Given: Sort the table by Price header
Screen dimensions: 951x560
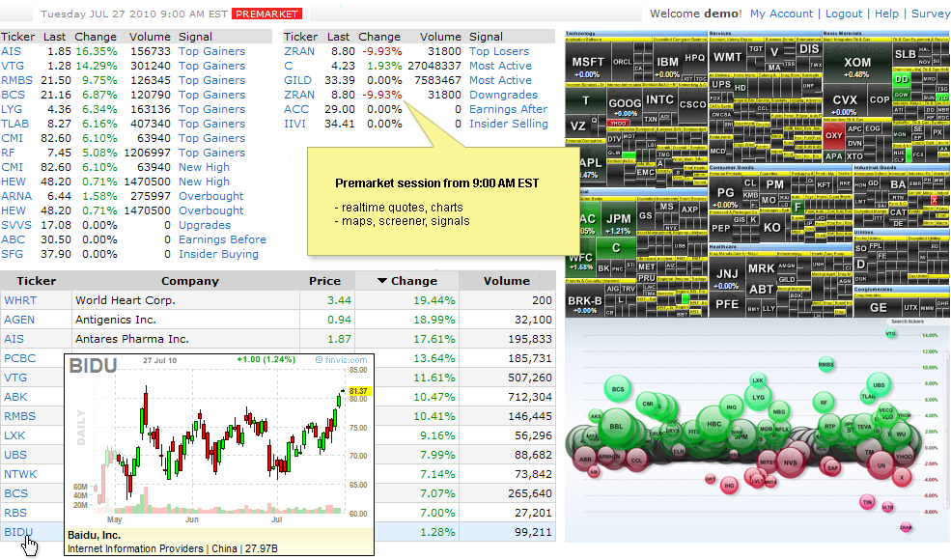Looking at the screenshot, I should [x=324, y=281].
